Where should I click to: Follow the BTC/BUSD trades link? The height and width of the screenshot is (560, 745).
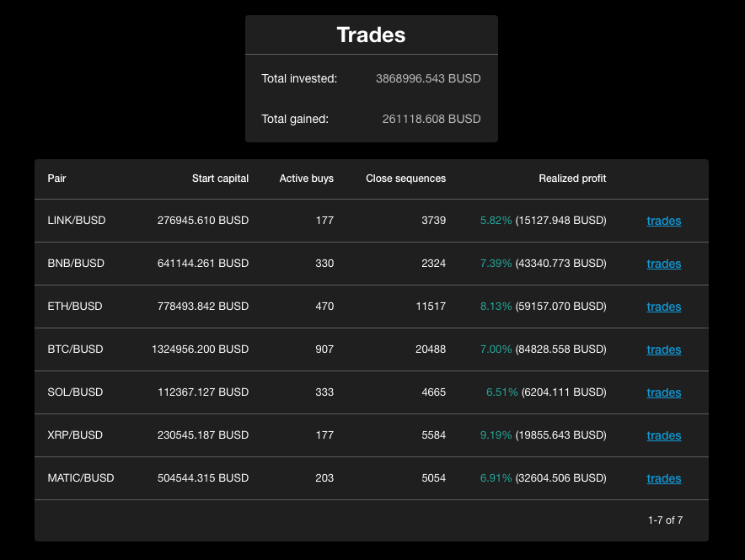point(663,350)
